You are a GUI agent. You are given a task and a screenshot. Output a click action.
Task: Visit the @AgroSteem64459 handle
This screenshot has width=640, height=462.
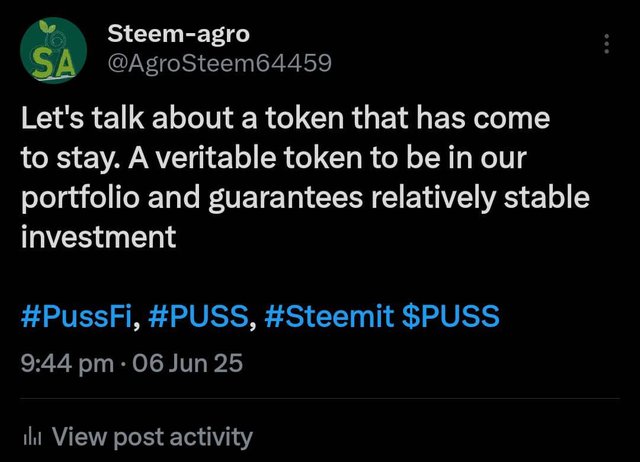(219, 63)
